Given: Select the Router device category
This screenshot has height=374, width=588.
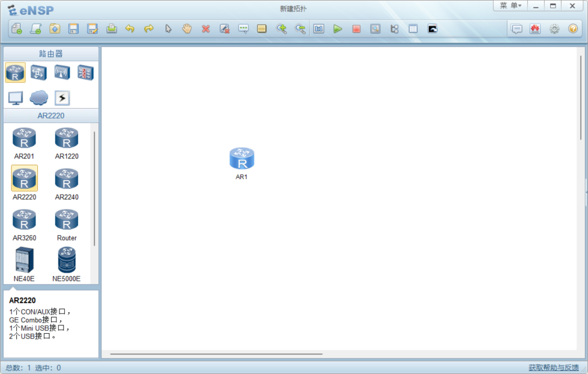Looking at the screenshot, I should 15,72.
